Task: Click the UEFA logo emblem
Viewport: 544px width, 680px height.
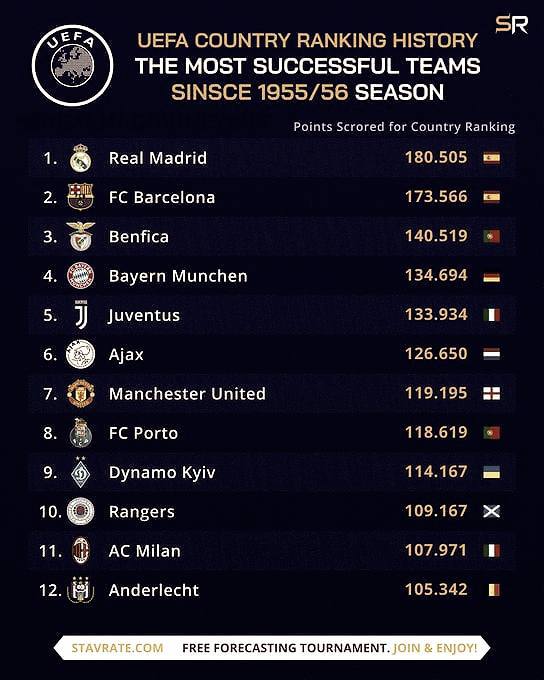Action: pos(72,65)
